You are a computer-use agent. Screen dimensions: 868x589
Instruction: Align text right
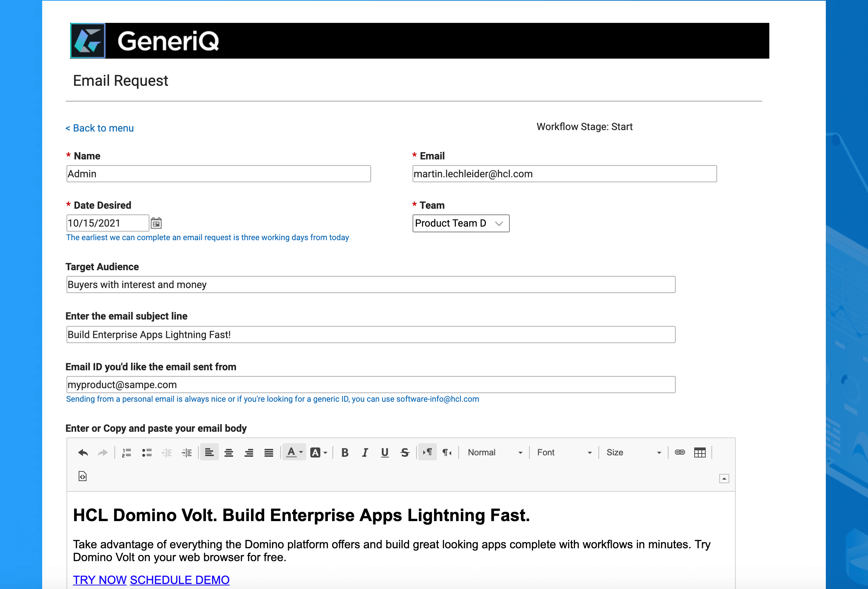point(249,453)
